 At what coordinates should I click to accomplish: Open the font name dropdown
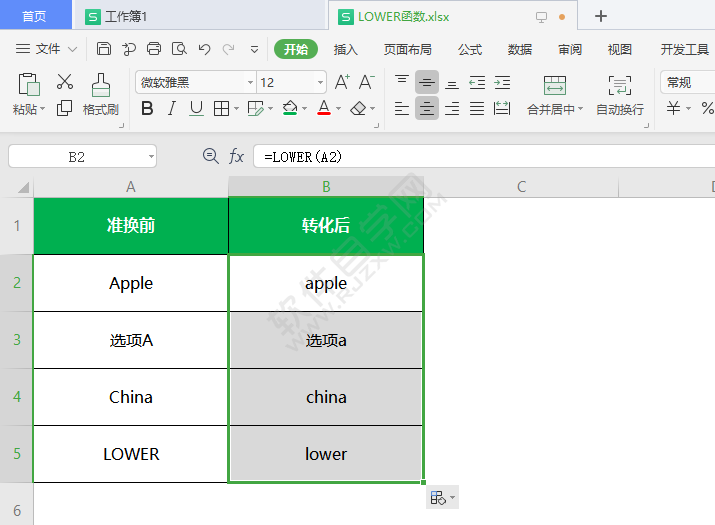pyautogui.click(x=250, y=83)
